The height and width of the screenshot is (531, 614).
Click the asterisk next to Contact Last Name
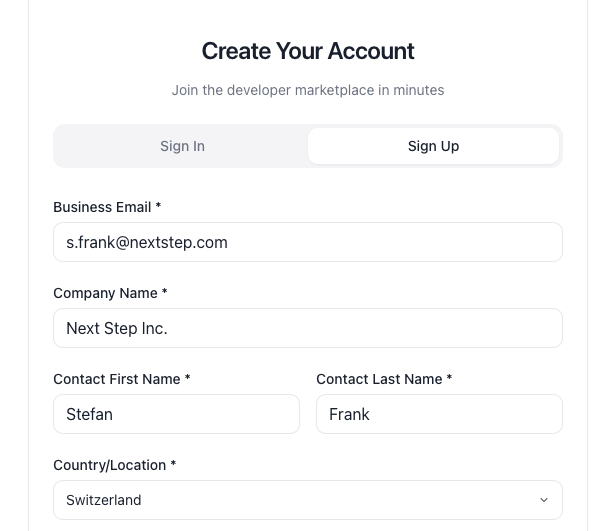click(x=450, y=379)
